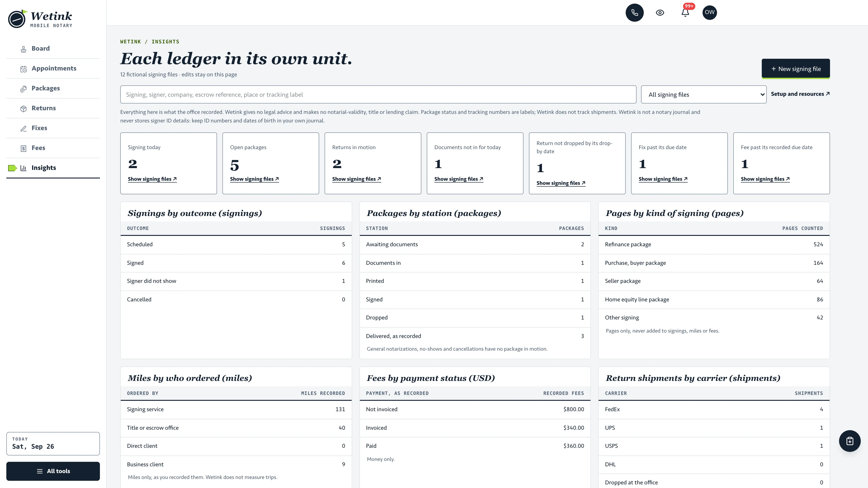The height and width of the screenshot is (488, 868).
Task: Select the USPS carrier row
Action: [714, 446]
